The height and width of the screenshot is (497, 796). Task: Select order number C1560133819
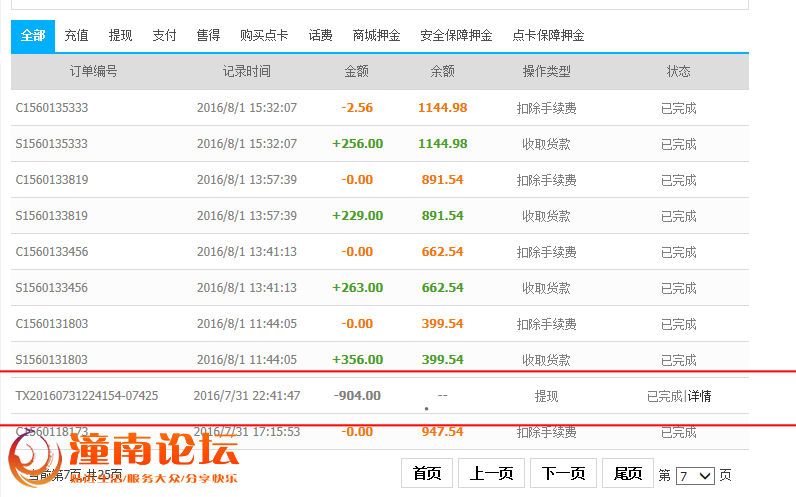(x=52, y=180)
